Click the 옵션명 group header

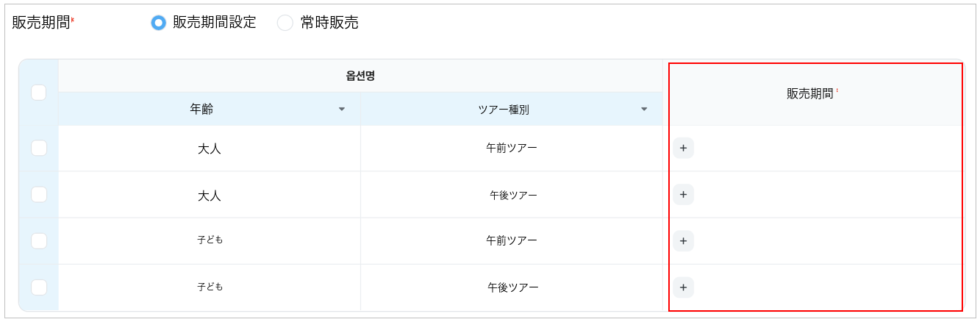coord(361,75)
